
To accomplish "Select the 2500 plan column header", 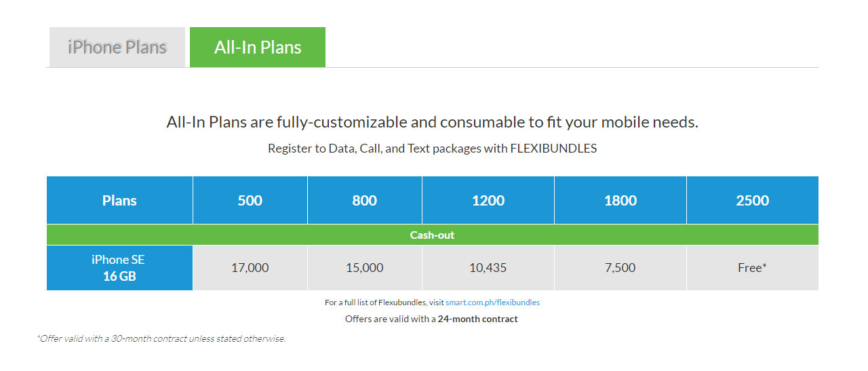I will pyautogui.click(x=753, y=200).
